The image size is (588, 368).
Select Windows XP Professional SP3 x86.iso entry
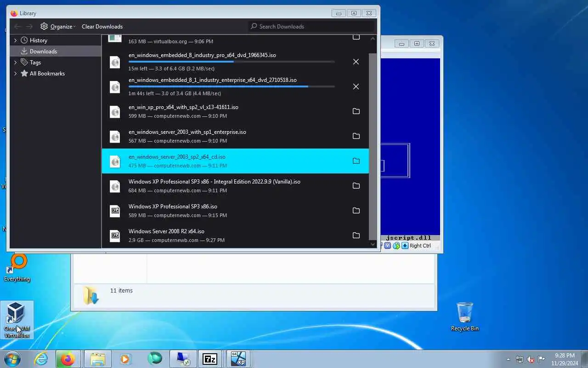click(x=235, y=211)
